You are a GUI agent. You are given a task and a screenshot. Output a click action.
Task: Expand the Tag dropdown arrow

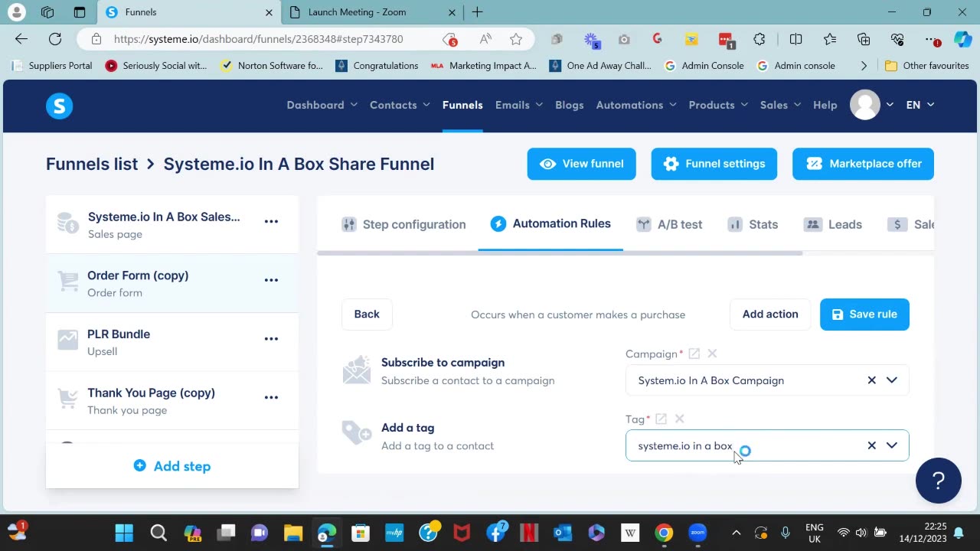point(892,445)
